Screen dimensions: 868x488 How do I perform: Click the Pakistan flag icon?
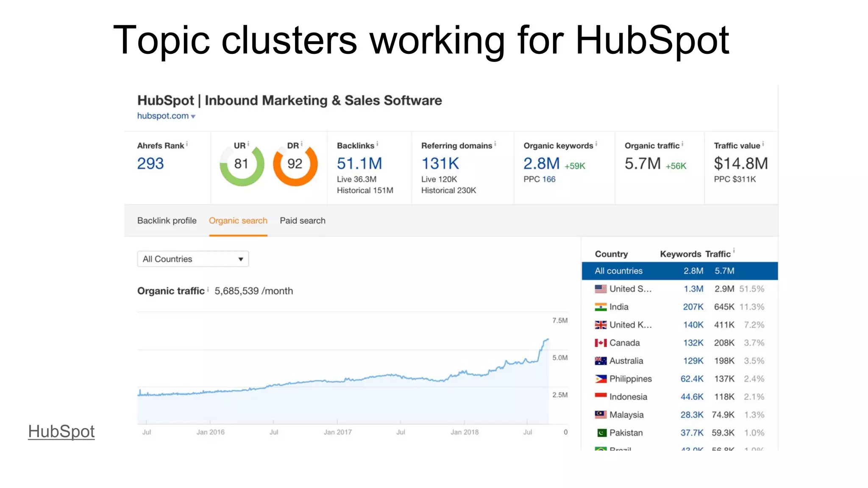click(x=601, y=433)
